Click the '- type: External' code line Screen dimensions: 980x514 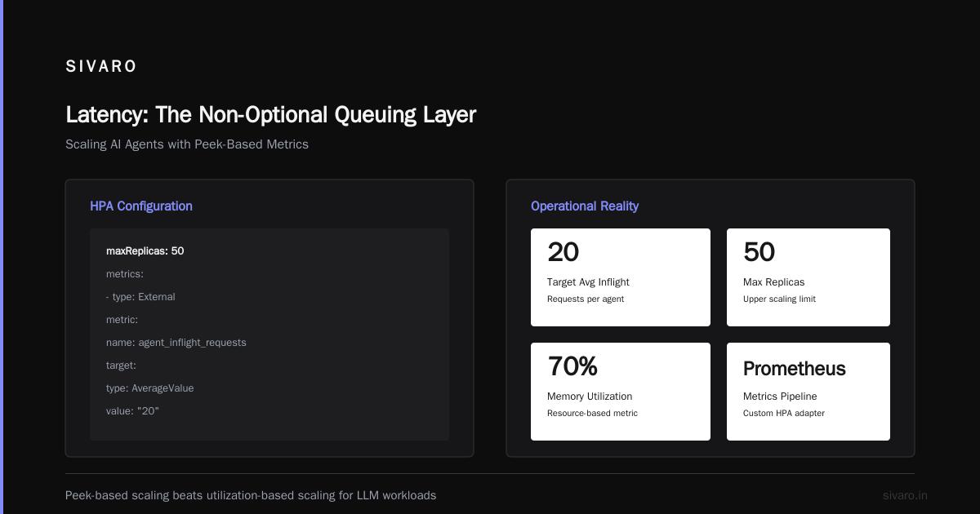tap(140, 296)
